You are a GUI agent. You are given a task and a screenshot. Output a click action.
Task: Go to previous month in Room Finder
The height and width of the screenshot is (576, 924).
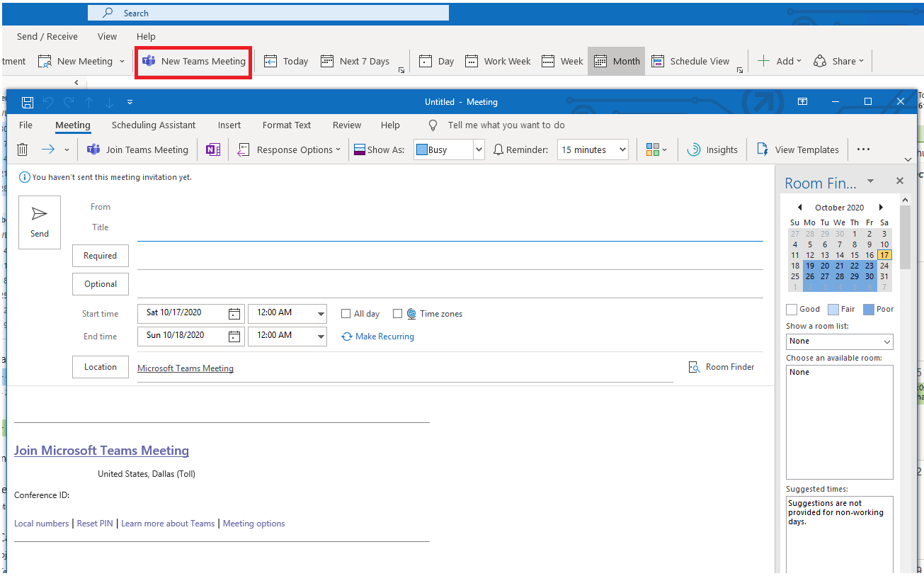tap(800, 208)
